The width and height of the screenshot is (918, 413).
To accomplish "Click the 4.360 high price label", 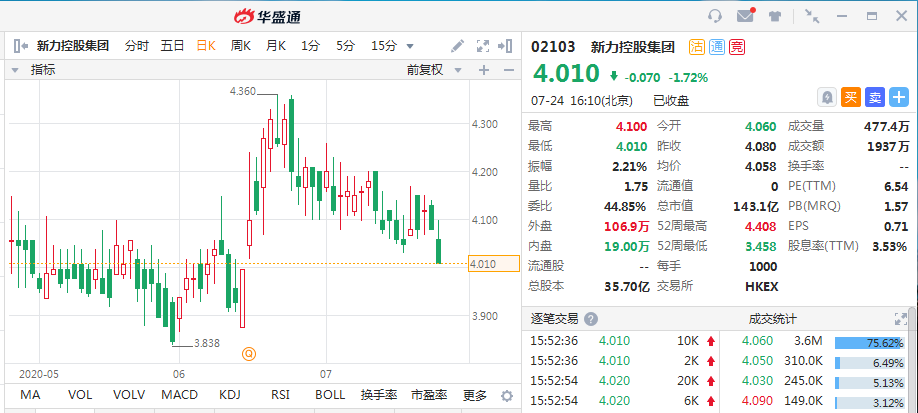I will coord(243,91).
